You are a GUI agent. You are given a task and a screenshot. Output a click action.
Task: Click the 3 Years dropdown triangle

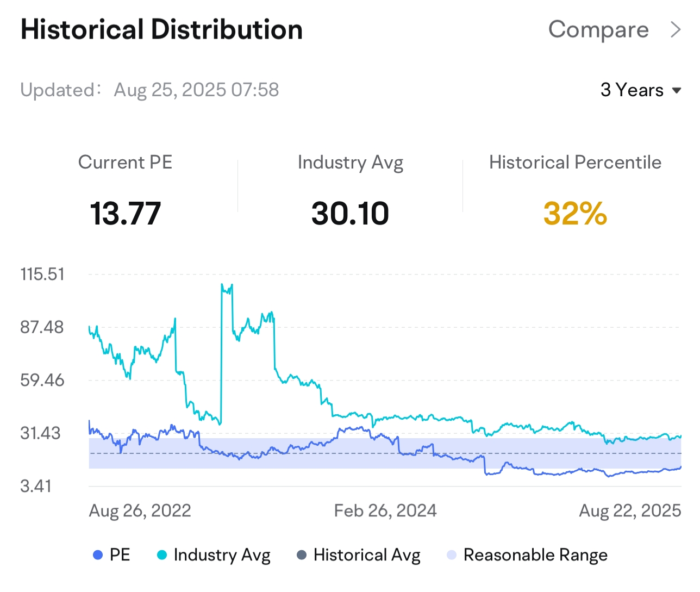pos(677,90)
